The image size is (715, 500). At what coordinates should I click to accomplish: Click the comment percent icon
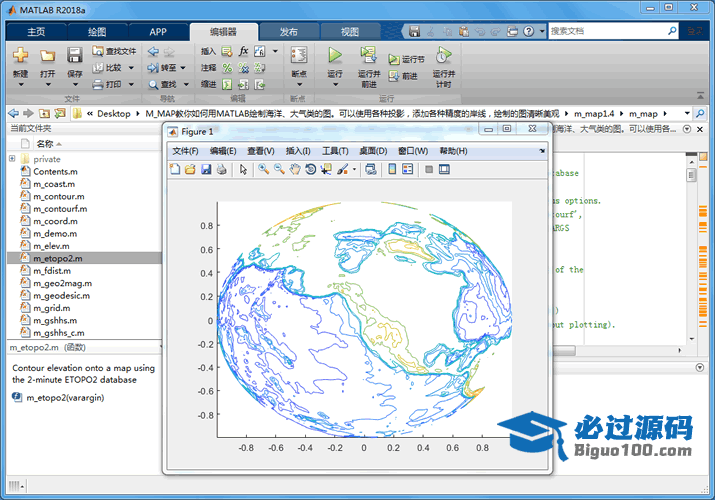(x=227, y=68)
